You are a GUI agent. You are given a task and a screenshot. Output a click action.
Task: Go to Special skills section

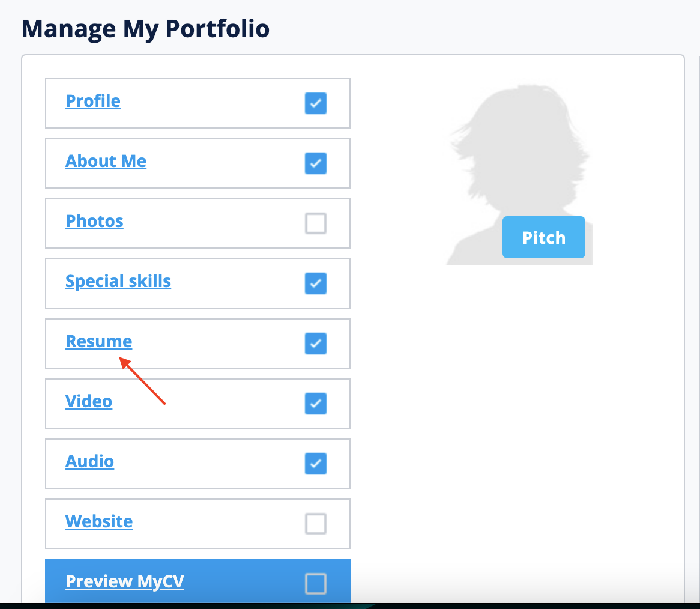(x=118, y=281)
